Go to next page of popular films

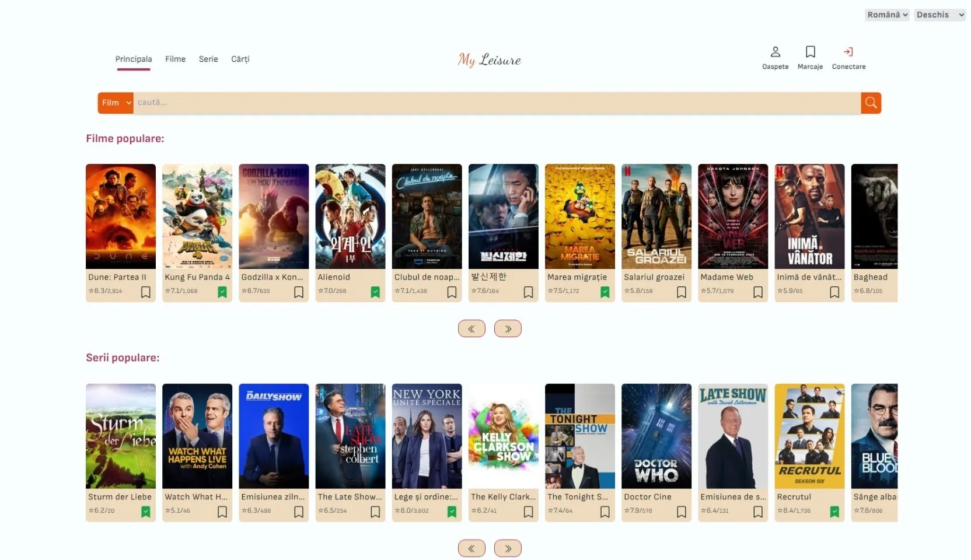click(x=508, y=329)
